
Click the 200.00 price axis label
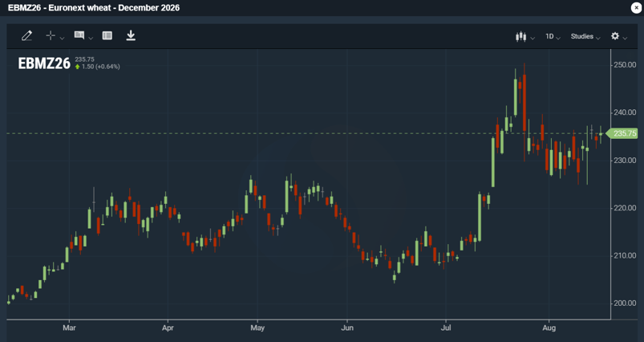point(625,303)
